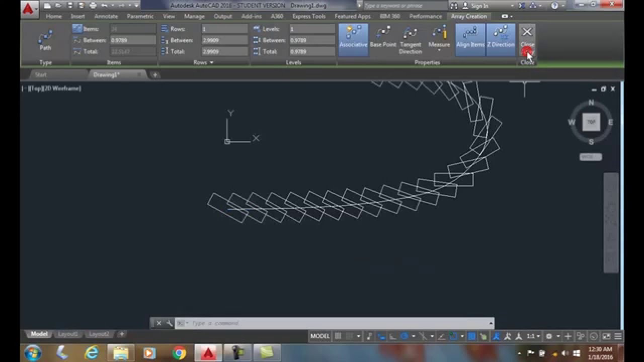644x362 pixels.
Task: Open the object snap settings dropdown arrow
Action: pyautogui.click(x=462, y=336)
